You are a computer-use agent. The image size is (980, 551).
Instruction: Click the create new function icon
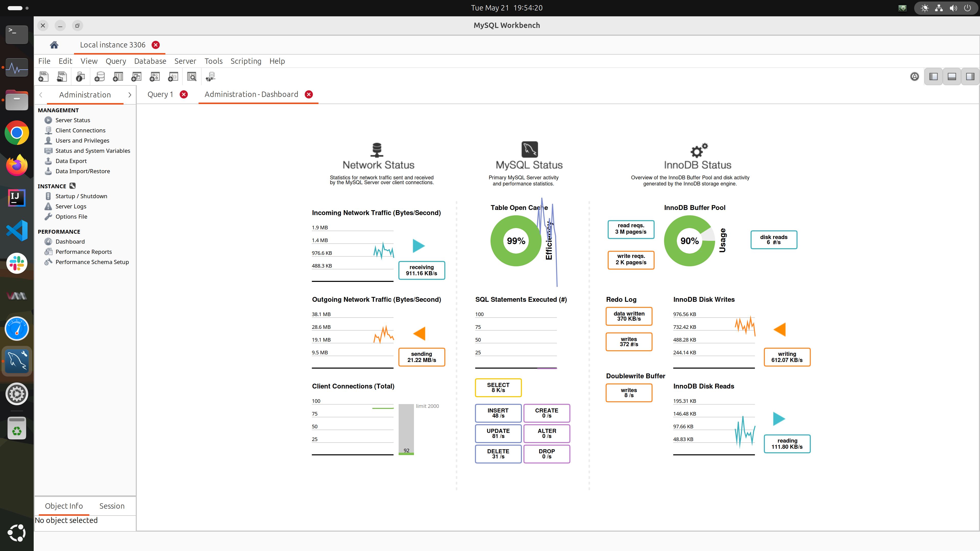[173, 77]
